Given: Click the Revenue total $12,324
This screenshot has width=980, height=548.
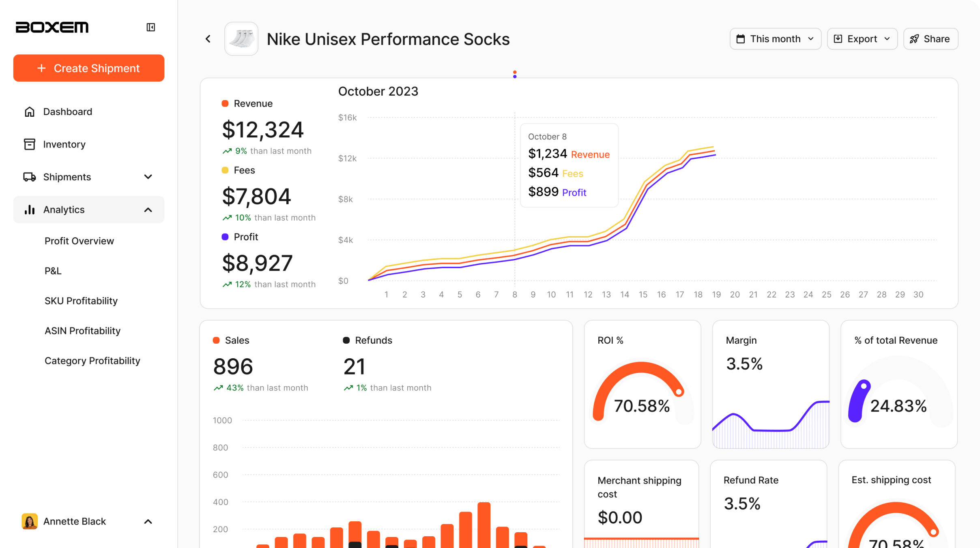Looking at the screenshot, I should [263, 130].
